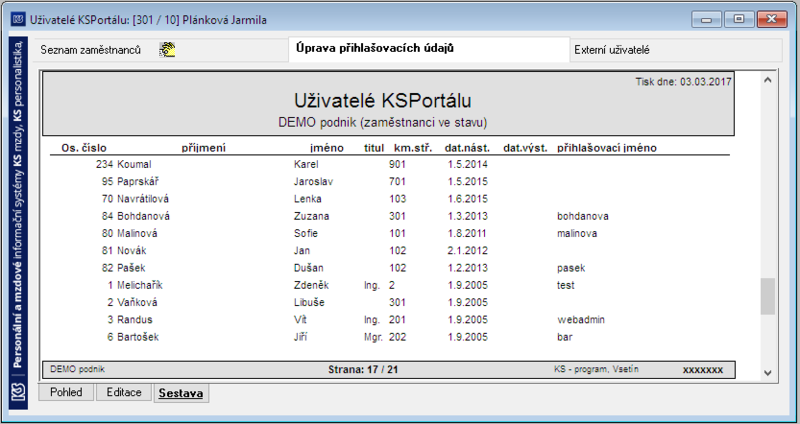Click footer text KS - program, Vsetín
This screenshot has height=424, width=800.
click(596, 369)
